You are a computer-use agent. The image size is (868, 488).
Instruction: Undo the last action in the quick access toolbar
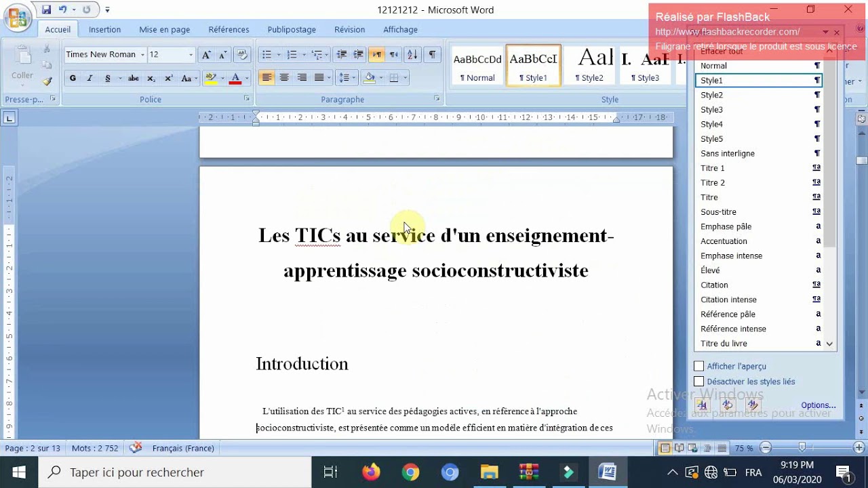[x=63, y=9]
